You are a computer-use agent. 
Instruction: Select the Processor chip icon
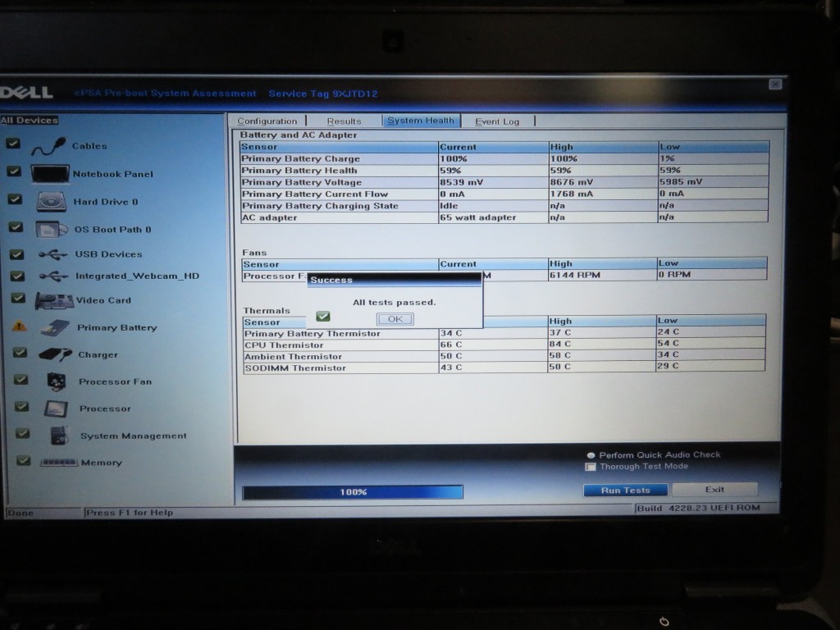[56, 409]
